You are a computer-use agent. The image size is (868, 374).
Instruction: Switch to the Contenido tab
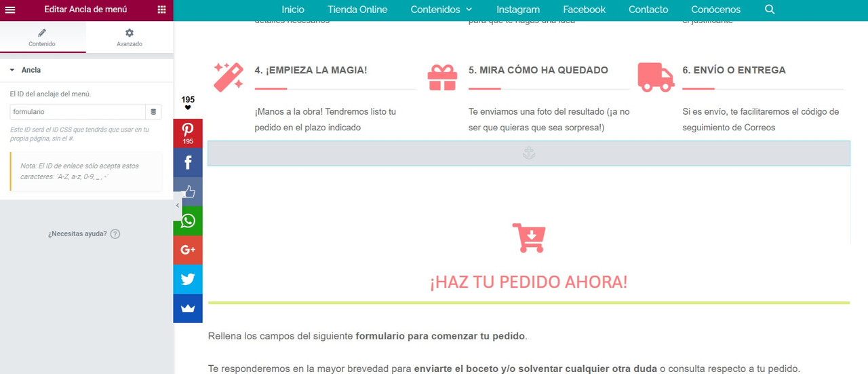tap(42, 37)
